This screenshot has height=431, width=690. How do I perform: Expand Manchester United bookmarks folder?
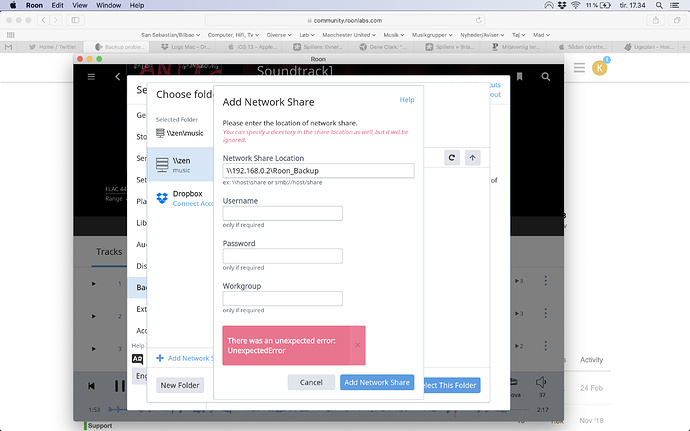(x=349, y=35)
